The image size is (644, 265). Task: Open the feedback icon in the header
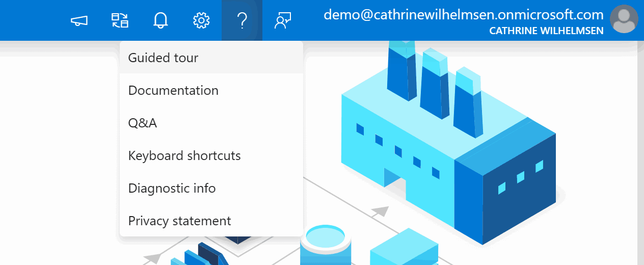point(282,20)
